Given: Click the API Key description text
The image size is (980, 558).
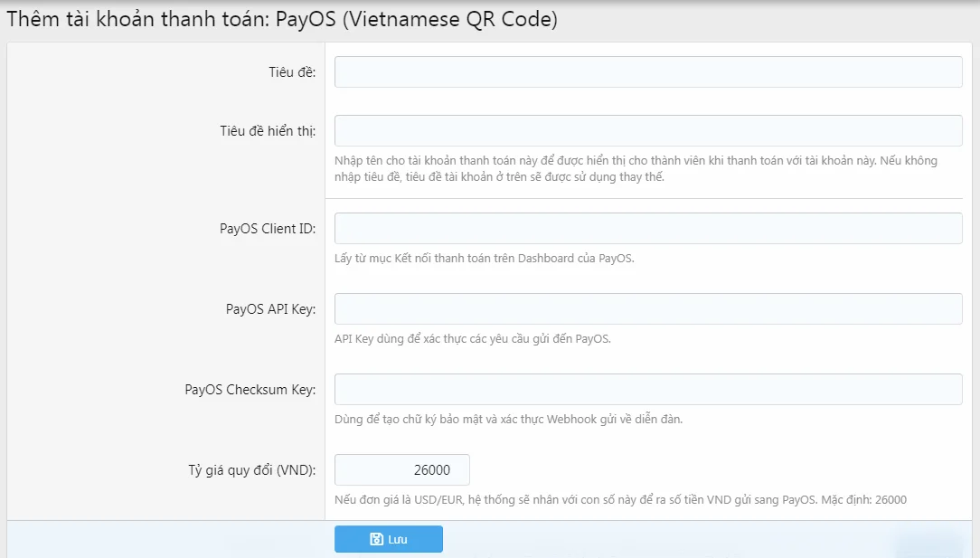Looking at the screenshot, I should 472,339.
